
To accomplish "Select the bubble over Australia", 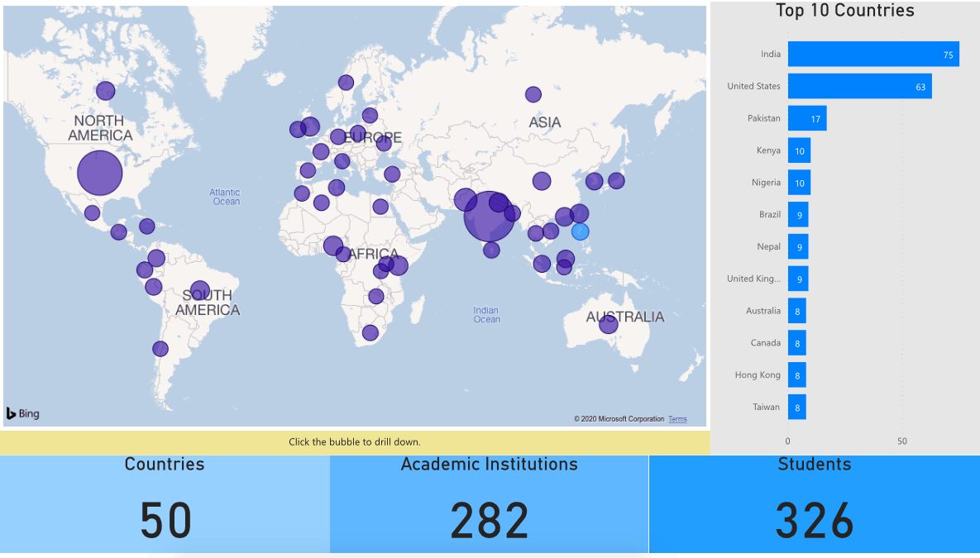I will [x=609, y=325].
